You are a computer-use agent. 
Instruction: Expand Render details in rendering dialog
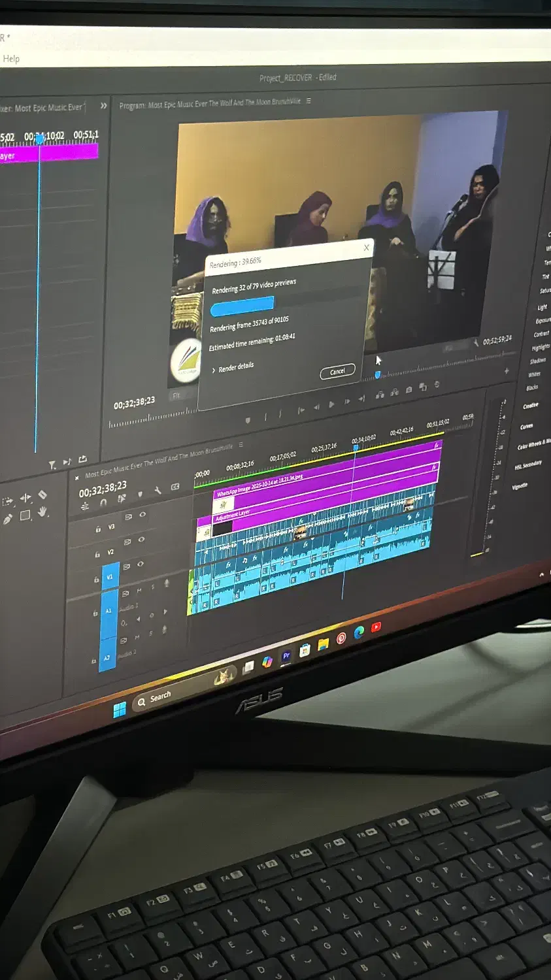(x=233, y=368)
